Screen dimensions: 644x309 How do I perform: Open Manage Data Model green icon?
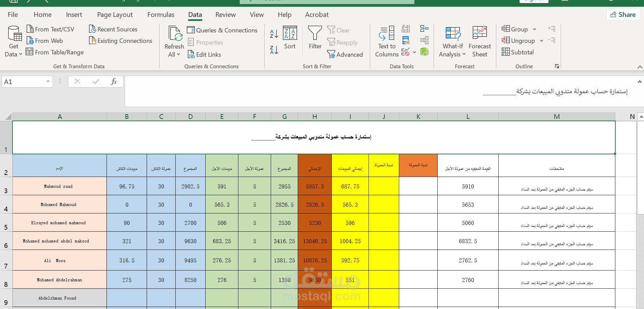pos(425,52)
